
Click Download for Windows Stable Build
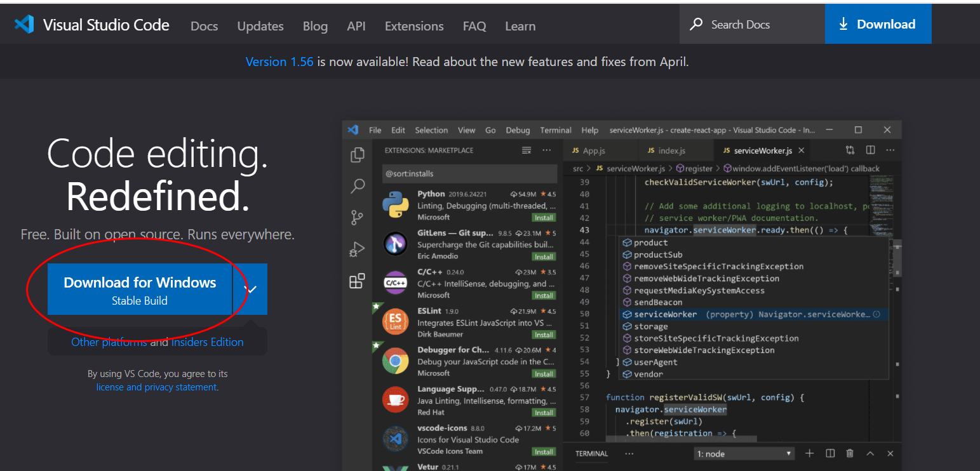(140, 289)
